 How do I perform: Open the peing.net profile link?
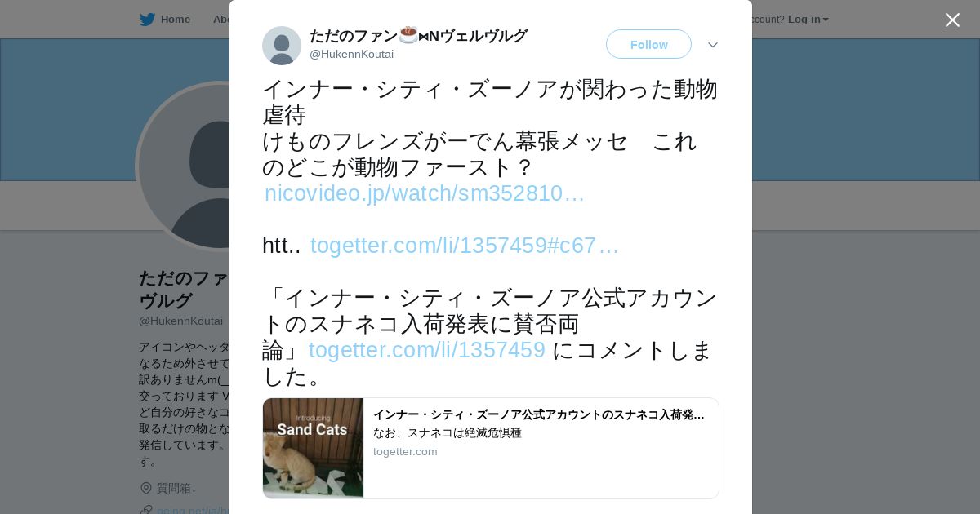[193, 510]
